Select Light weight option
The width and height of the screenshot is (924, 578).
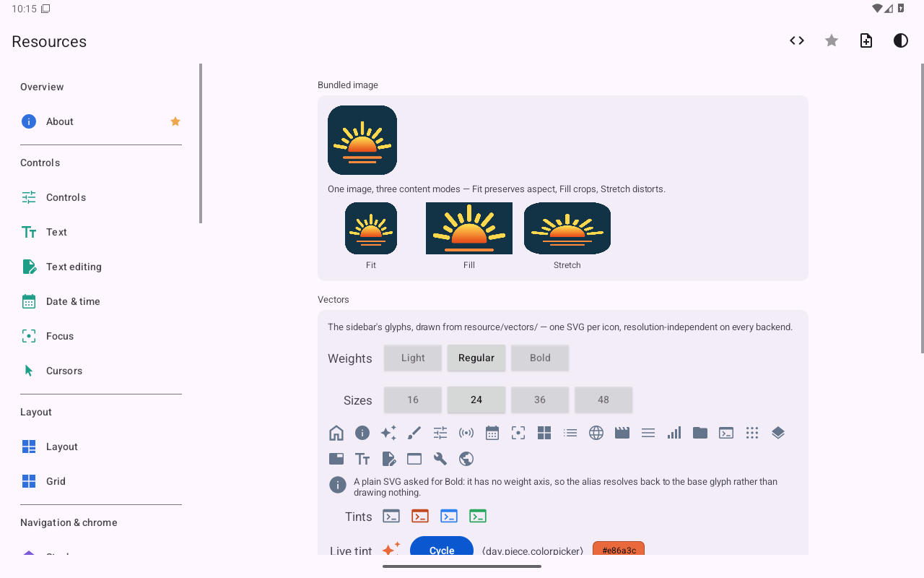point(413,358)
